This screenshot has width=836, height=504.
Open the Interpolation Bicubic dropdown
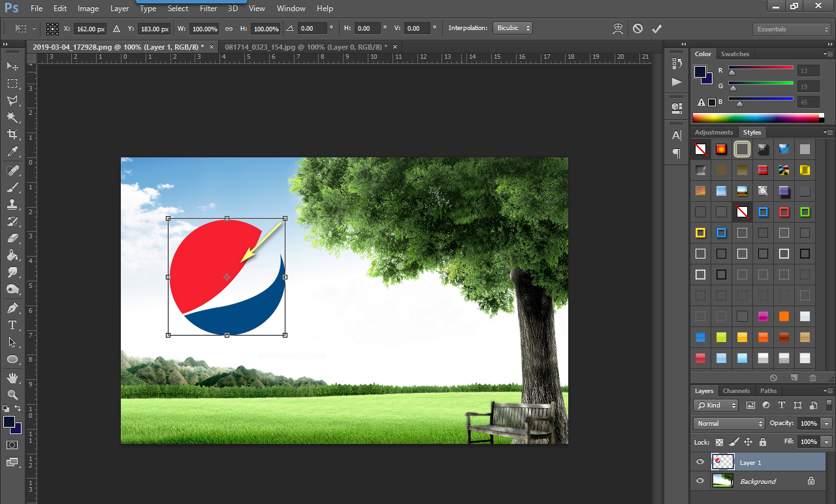pyautogui.click(x=513, y=29)
